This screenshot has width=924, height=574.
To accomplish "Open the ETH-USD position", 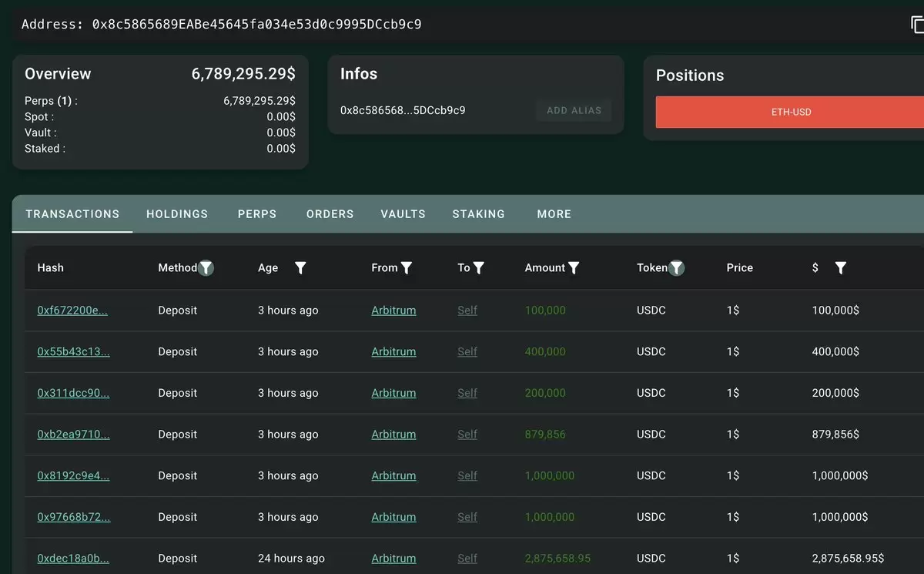I will [x=790, y=112].
